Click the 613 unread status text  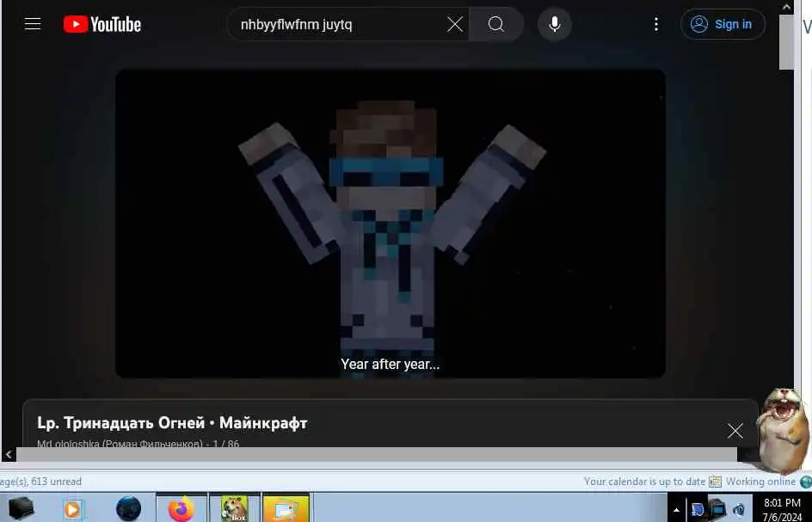click(x=56, y=482)
